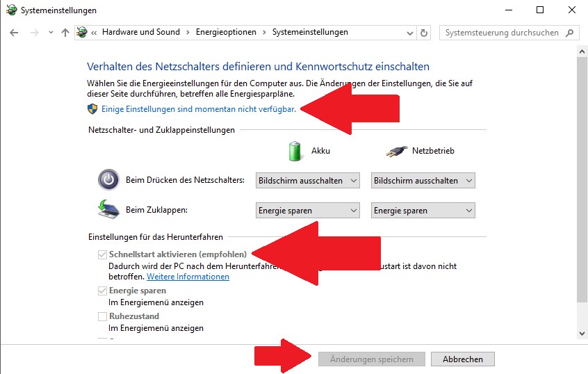Close the Systemeinstellungen window

(572, 10)
